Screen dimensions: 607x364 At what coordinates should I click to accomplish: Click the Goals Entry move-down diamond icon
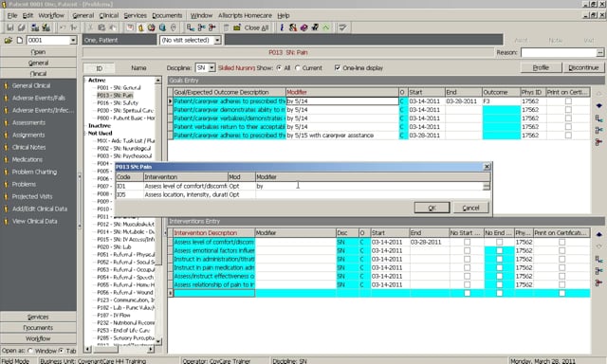click(598, 105)
